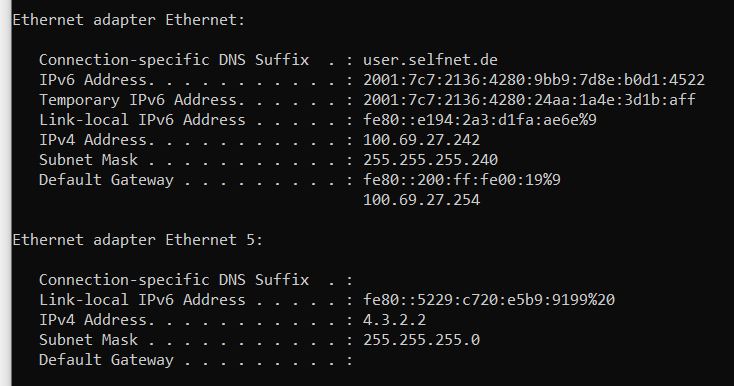Click the subnet mask 255.255.255.0
The image size is (734, 386).
tap(421, 340)
